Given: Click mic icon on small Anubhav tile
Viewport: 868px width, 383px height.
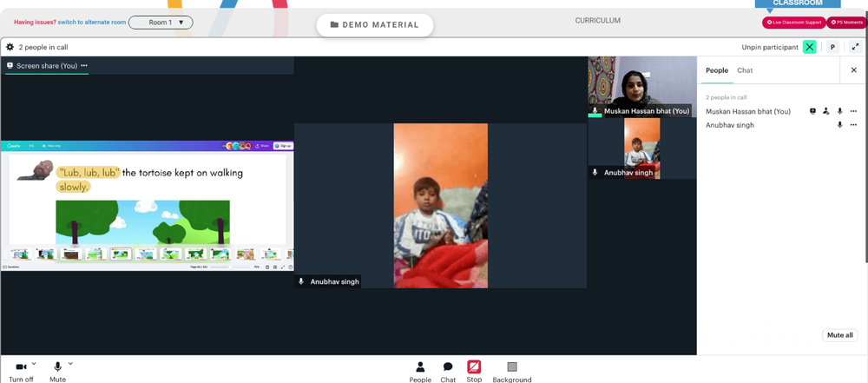Looking at the screenshot, I should coord(595,172).
